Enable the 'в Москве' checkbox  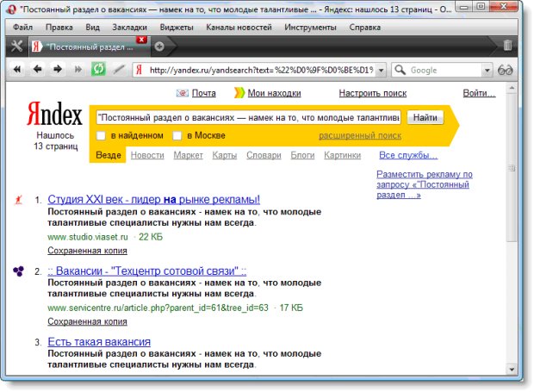(x=177, y=135)
